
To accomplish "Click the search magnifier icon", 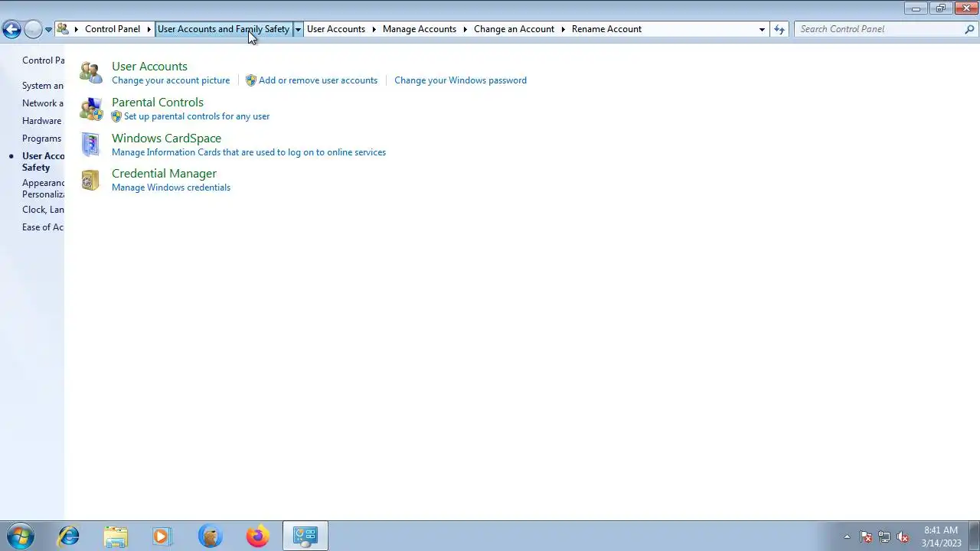I will (969, 29).
